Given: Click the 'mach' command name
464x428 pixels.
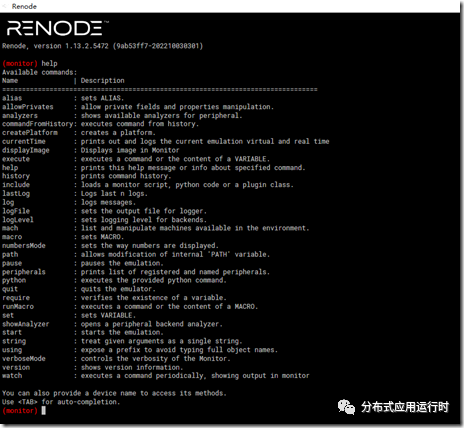Looking at the screenshot, I should pos(10,228).
